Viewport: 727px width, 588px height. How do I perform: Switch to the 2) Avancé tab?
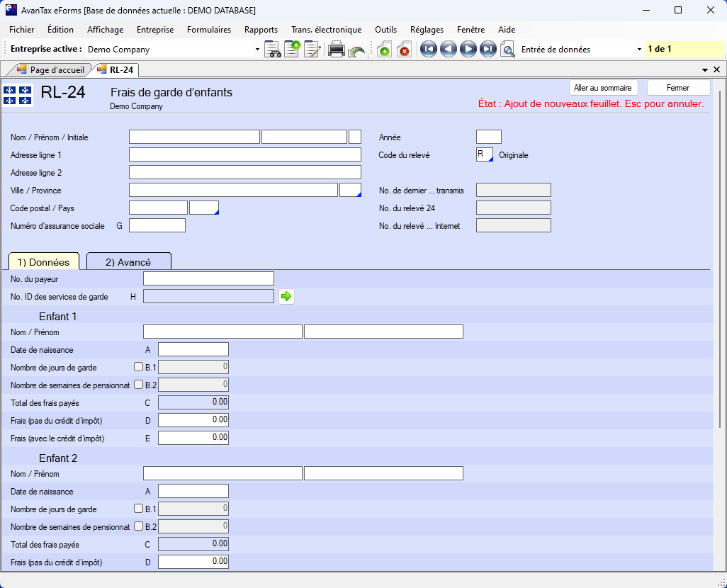[x=128, y=262]
